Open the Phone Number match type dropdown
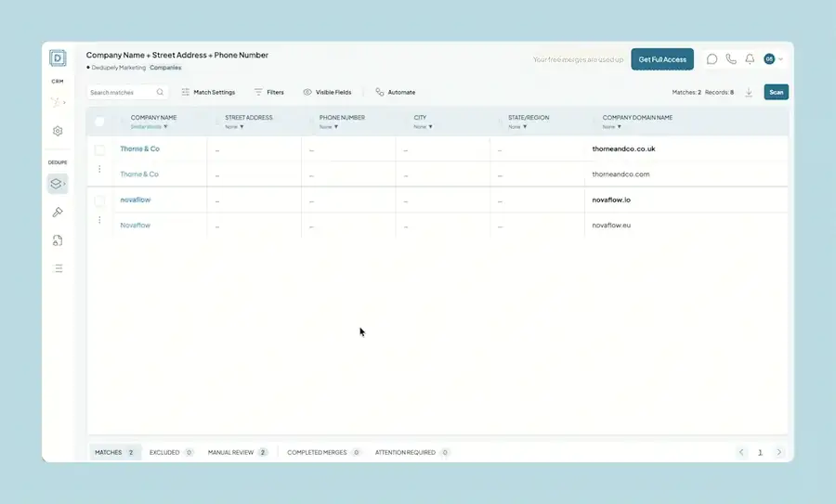Viewport: 836px width, 504px height. coord(329,127)
